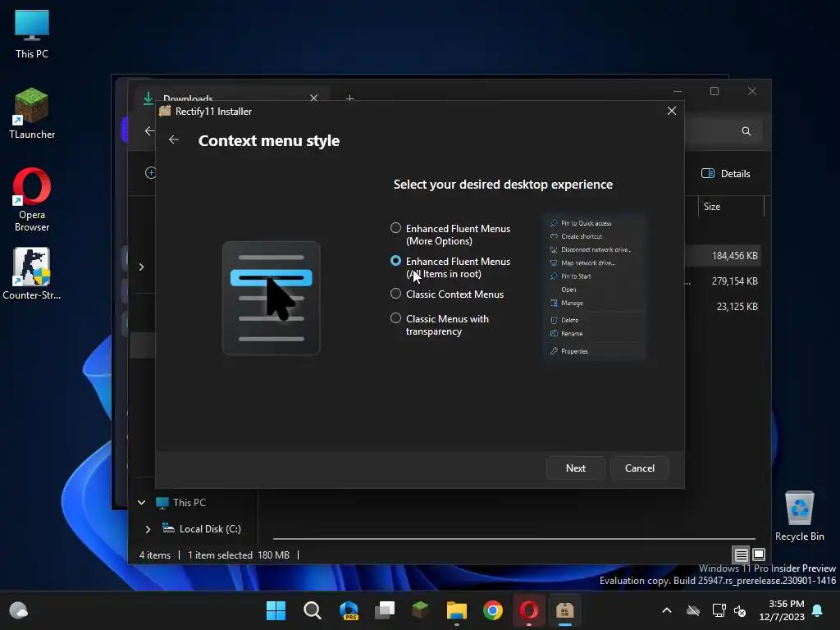
Task: Click Explorer New plus button
Action: 151,172
